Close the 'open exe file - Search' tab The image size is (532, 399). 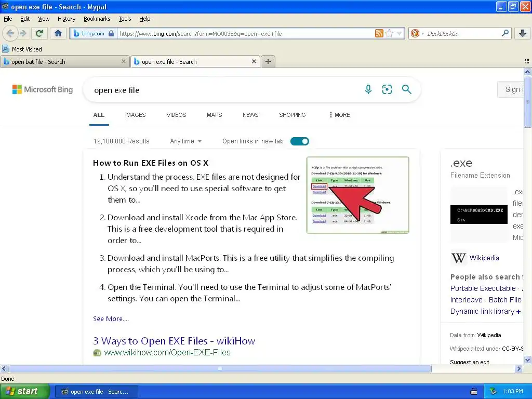point(254,61)
